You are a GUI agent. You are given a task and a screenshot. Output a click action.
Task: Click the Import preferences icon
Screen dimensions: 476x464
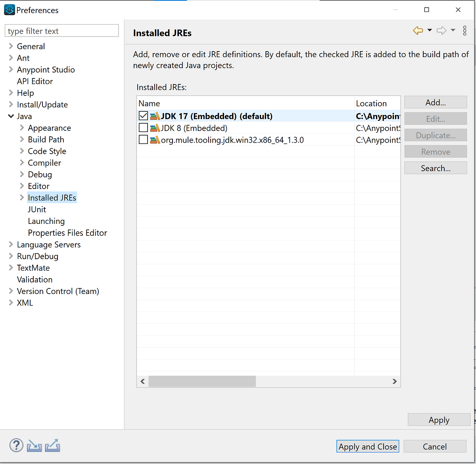point(34,445)
